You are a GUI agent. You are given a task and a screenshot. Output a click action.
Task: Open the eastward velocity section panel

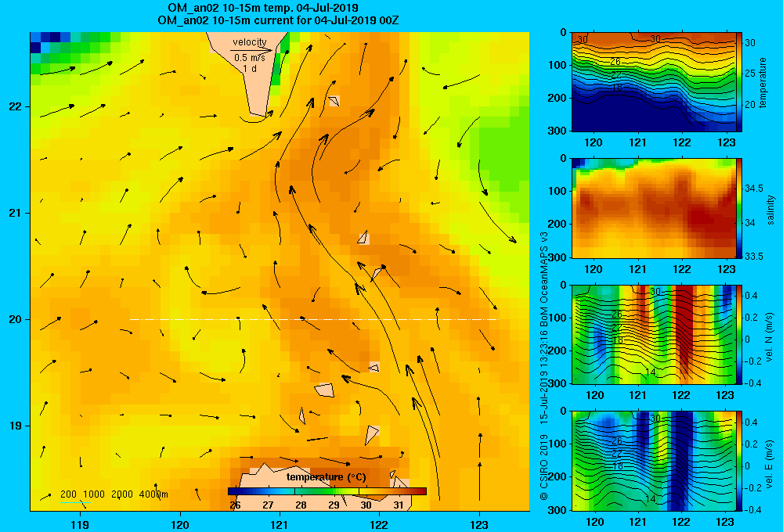pos(654,461)
